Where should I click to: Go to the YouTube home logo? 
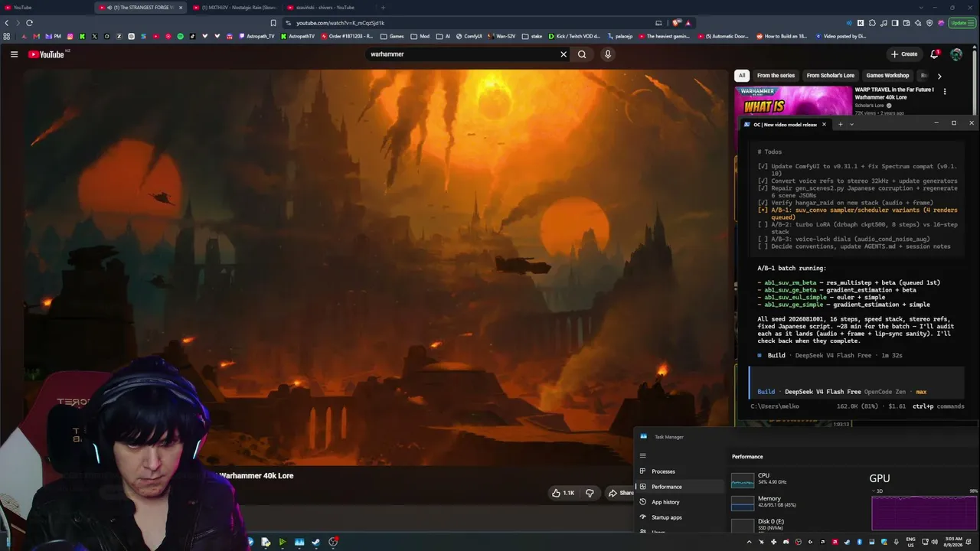[47, 54]
